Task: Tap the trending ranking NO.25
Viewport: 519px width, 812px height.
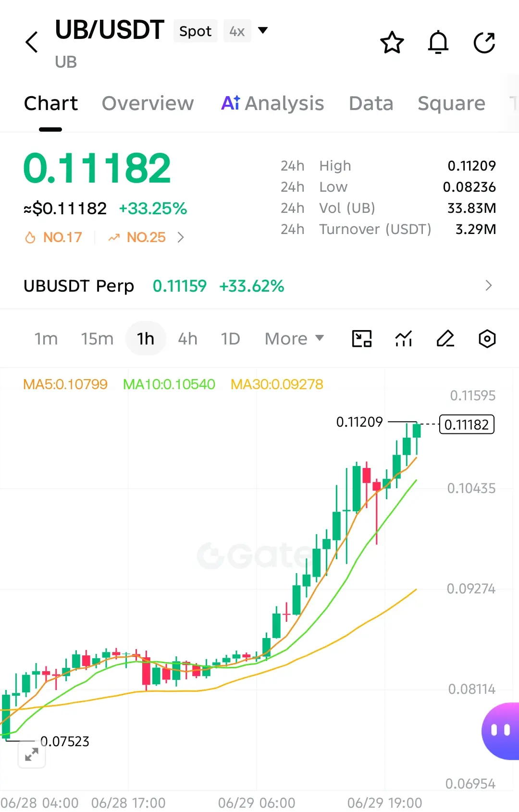Action: point(137,237)
